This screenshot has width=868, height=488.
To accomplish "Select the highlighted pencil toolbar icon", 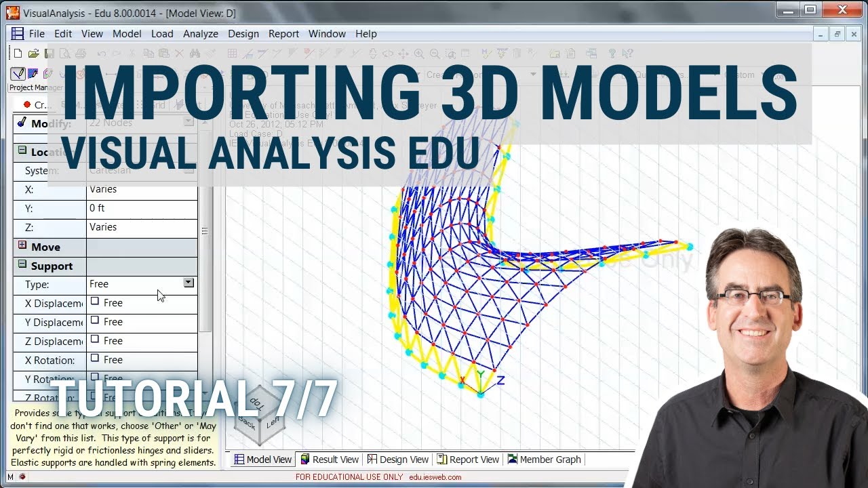I will tap(18, 73).
